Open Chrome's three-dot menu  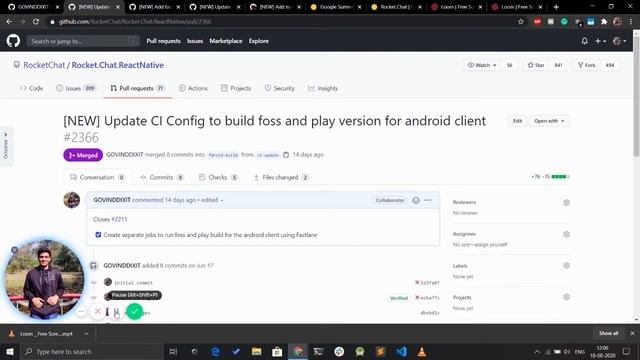point(631,22)
